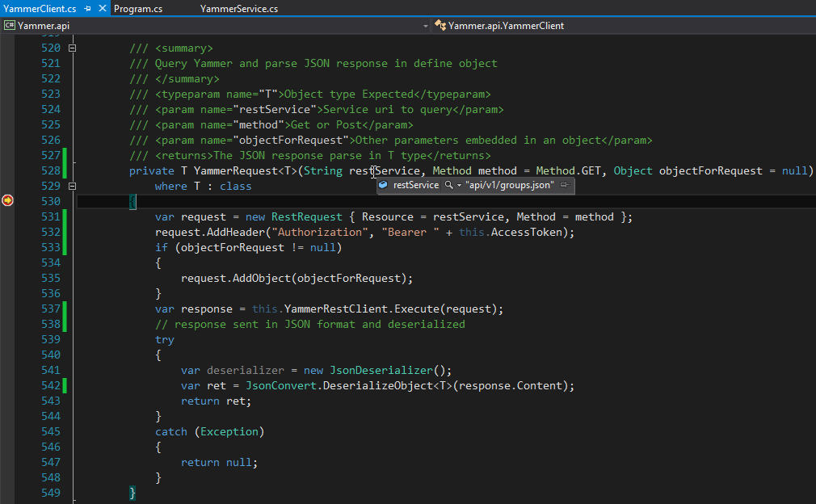The width and height of the screenshot is (816, 504).
Task: Click the restService variable cube icon
Action: (384, 185)
